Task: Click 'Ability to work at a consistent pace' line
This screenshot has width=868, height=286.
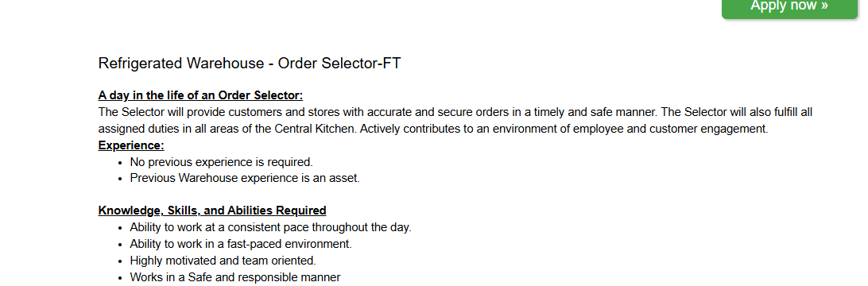Action: point(271,227)
